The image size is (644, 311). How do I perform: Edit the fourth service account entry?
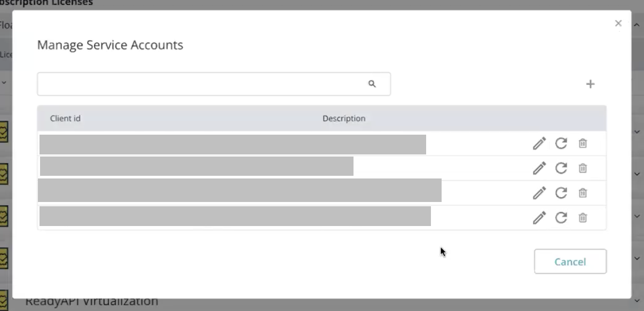pos(539,217)
